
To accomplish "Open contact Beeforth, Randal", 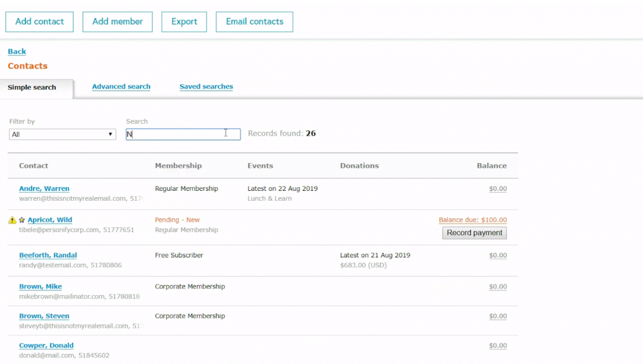I will pyautogui.click(x=48, y=255).
